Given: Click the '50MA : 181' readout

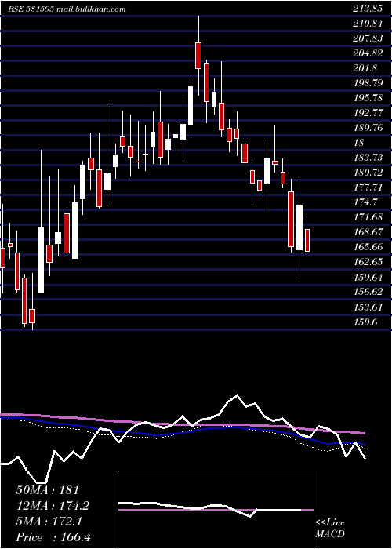Looking at the screenshot, I should 48,490.
